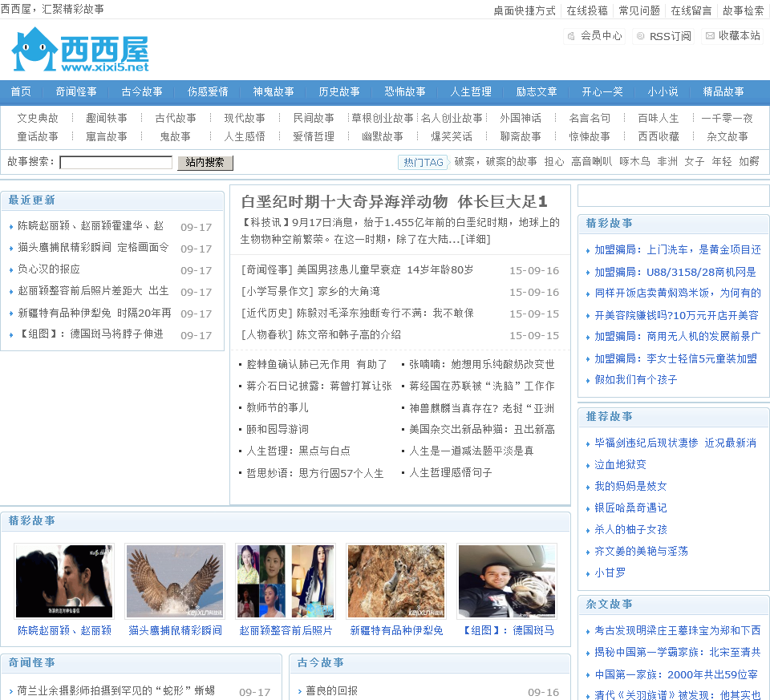Viewport: 770px width, 700px height.
Task: Open 善良的回报 in 古今故事
Action: coord(332,690)
